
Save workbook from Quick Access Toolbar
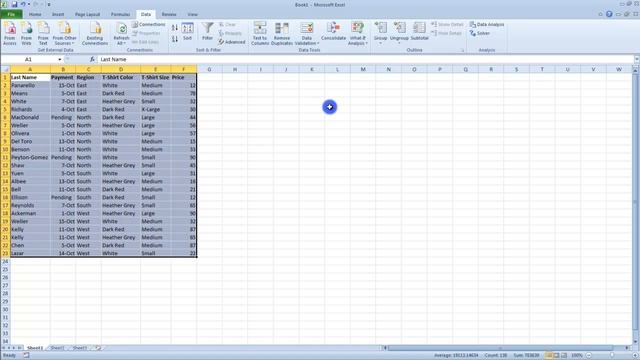(14, 4)
